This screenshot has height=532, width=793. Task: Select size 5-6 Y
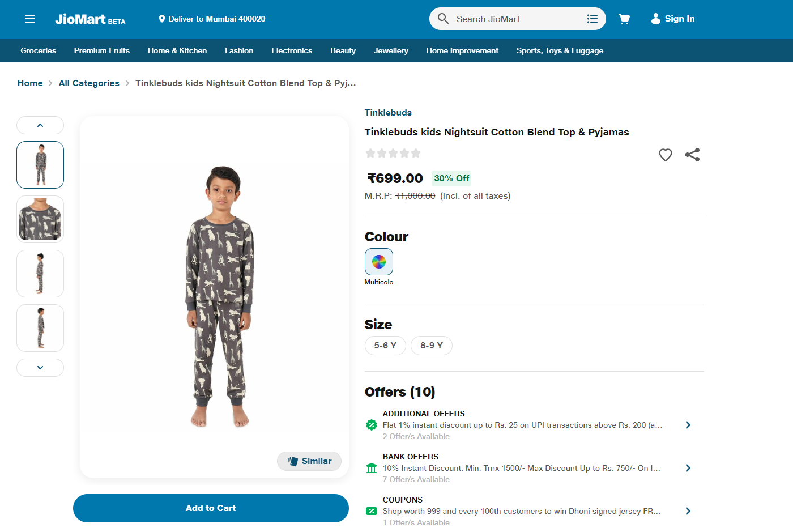tap(385, 346)
